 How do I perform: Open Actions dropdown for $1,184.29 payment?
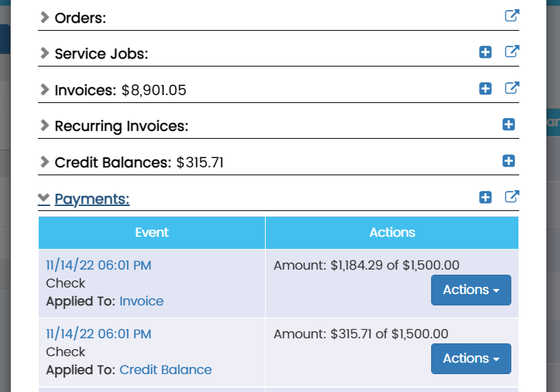pos(470,290)
